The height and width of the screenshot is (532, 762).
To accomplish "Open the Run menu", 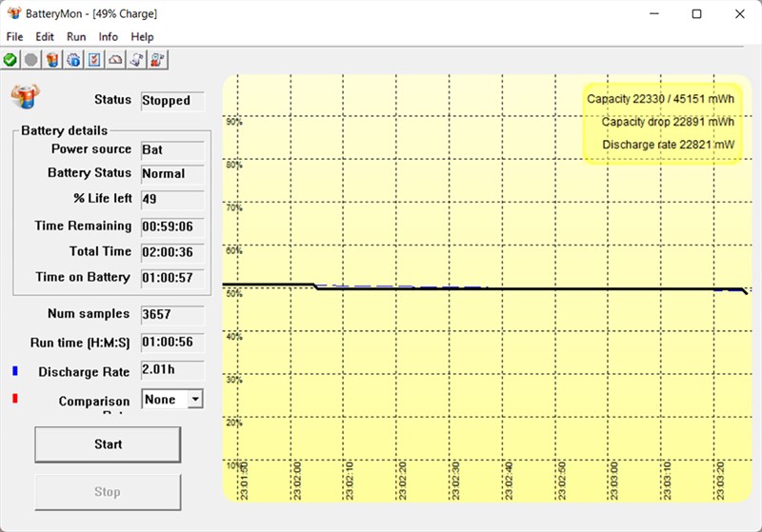I will pos(76,37).
